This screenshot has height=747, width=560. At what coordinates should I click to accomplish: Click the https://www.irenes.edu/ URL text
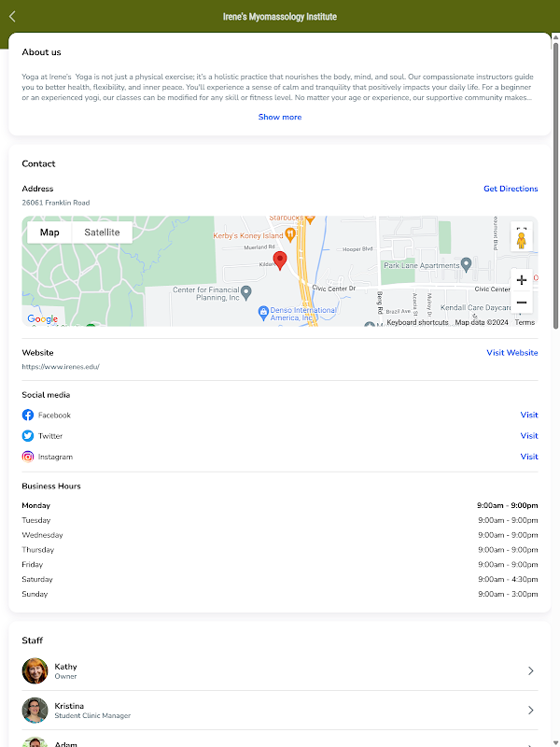pos(61,367)
